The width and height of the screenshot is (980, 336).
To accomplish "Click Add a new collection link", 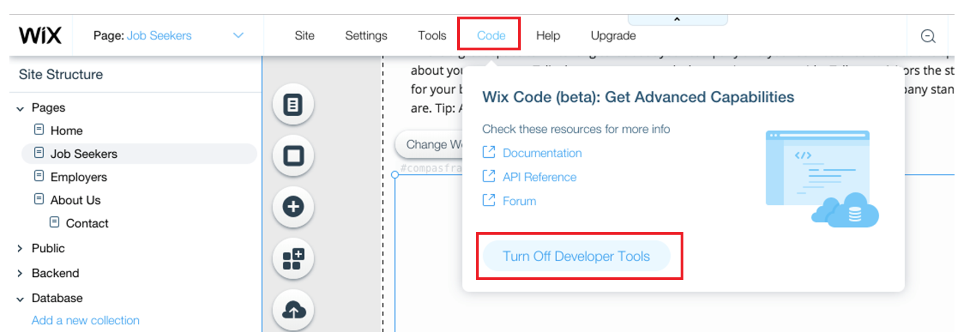I will [85, 321].
